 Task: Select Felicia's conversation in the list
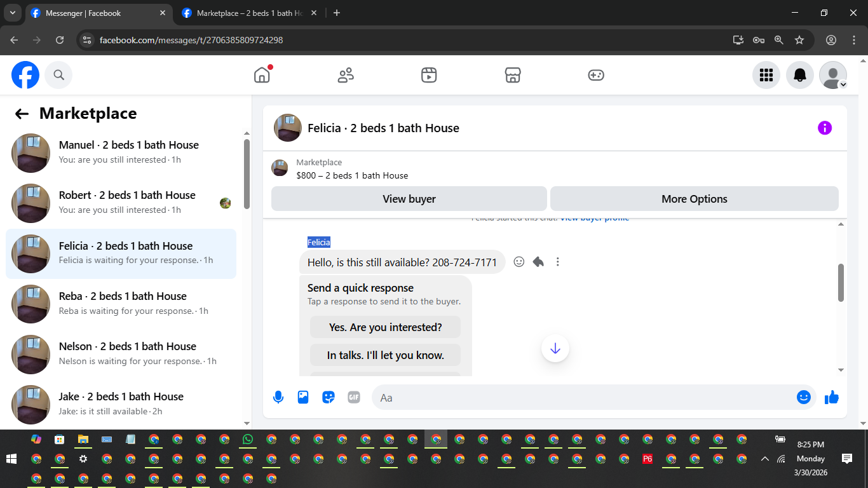pos(121,254)
